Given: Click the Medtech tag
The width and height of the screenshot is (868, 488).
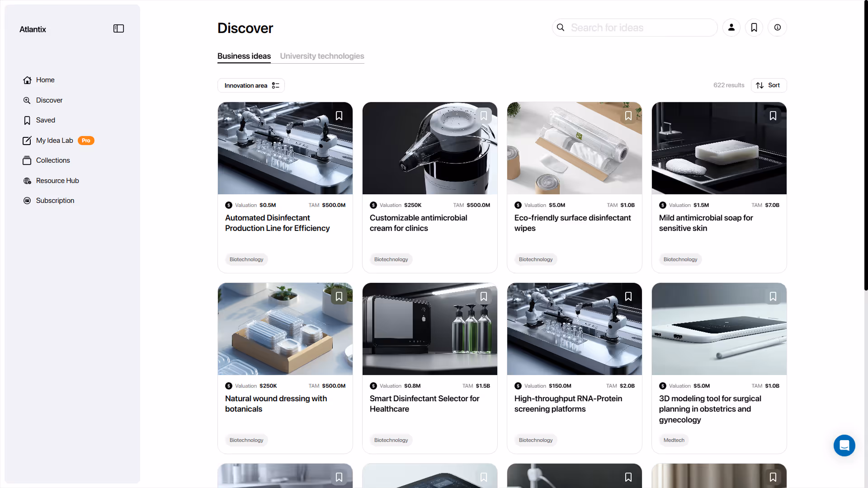Looking at the screenshot, I should (674, 440).
